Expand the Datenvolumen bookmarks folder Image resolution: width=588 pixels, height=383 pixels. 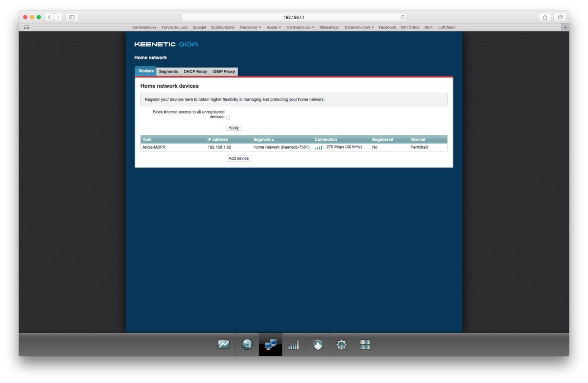coord(359,27)
